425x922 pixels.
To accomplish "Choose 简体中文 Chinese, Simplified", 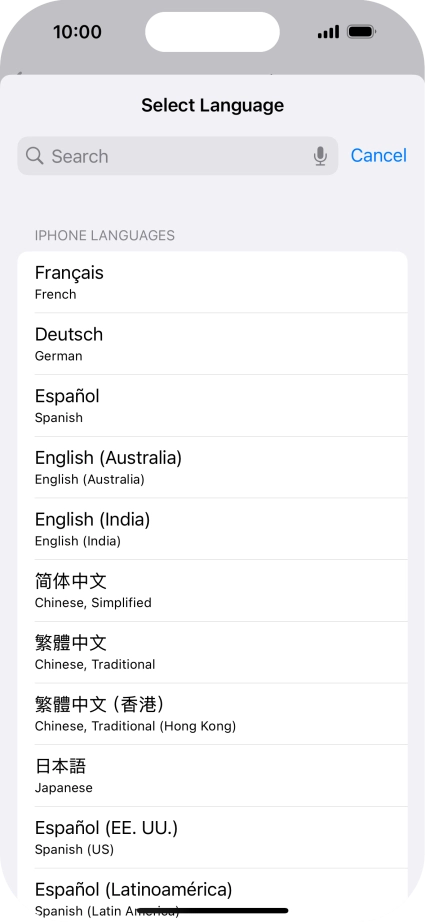I will click(x=212, y=591).
